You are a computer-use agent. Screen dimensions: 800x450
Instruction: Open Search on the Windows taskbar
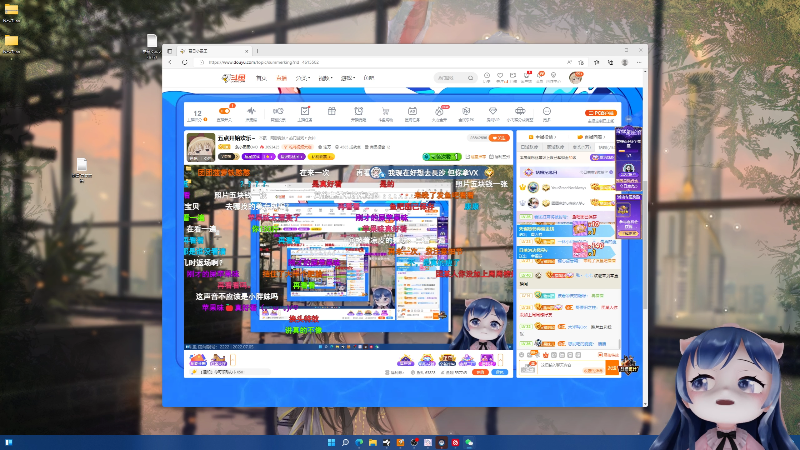click(345, 442)
